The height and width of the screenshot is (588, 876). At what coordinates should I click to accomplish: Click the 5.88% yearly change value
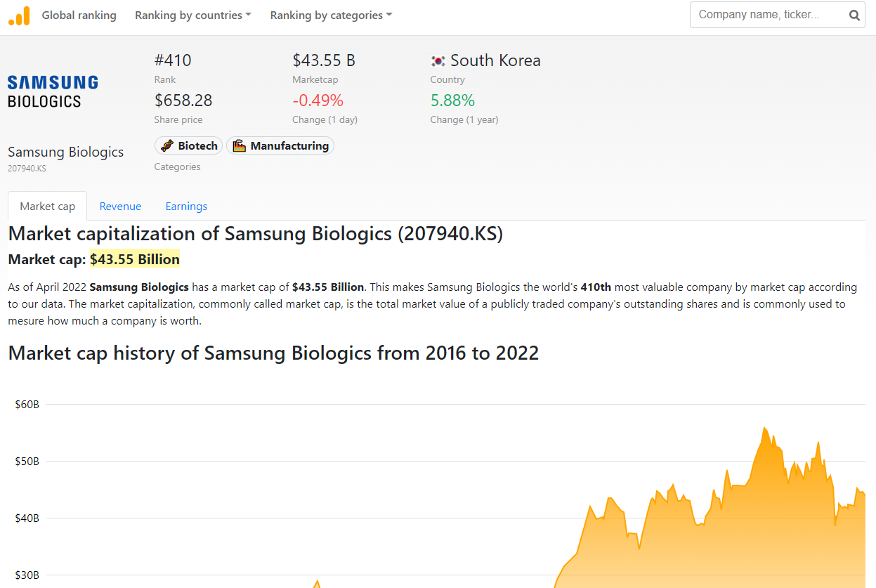click(x=453, y=100)
